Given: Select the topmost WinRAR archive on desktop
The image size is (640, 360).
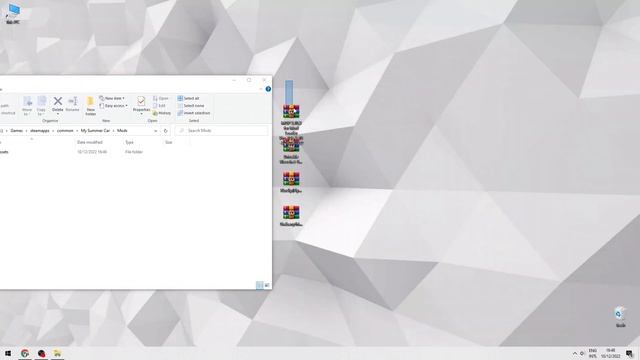Looking at the screenshot, I should click(291, 112).
